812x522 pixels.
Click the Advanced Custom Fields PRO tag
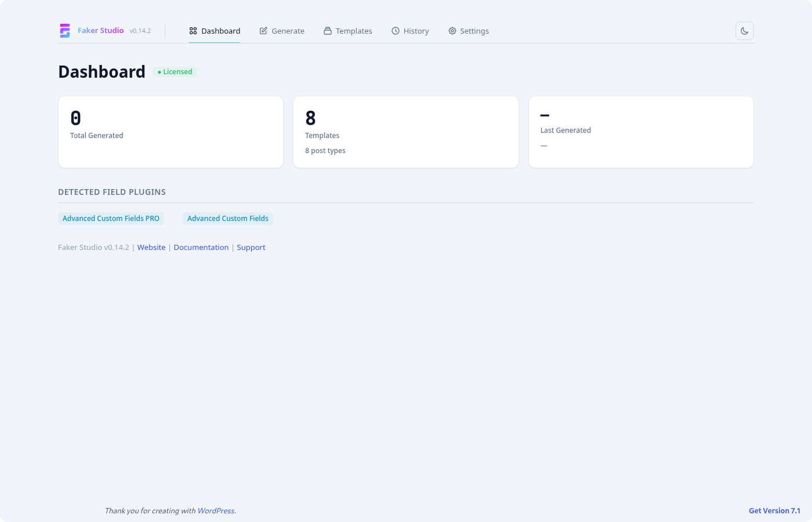coord(111,219)
